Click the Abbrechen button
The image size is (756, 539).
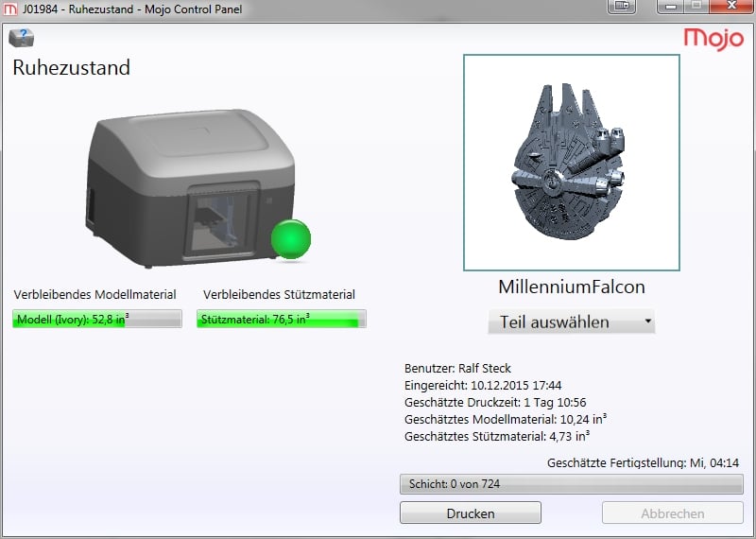point(673,513)
